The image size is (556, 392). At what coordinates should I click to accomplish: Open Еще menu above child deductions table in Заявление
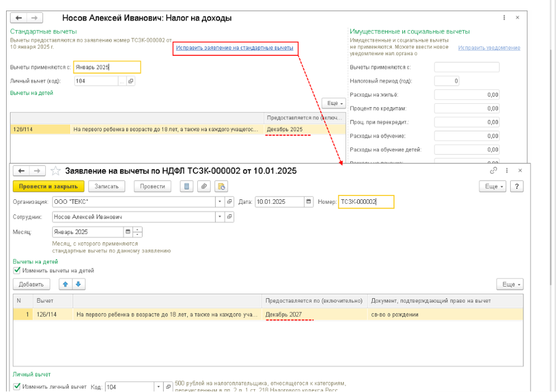510,284
